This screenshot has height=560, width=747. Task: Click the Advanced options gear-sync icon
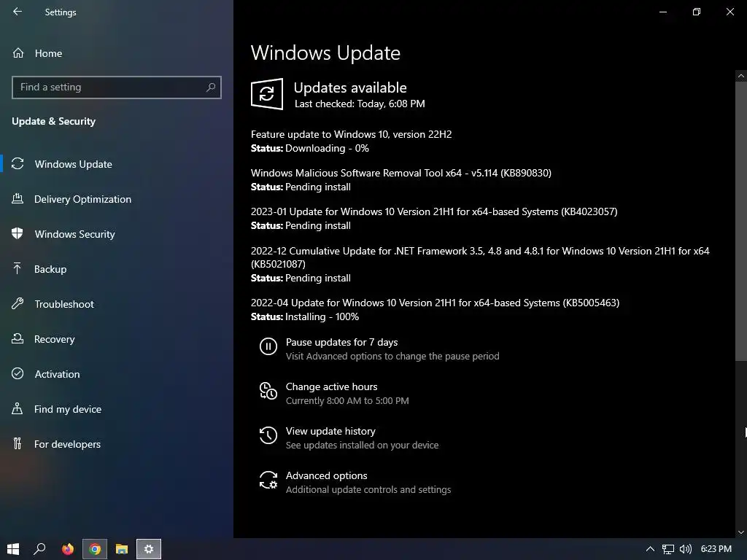[x=268, y=480]
